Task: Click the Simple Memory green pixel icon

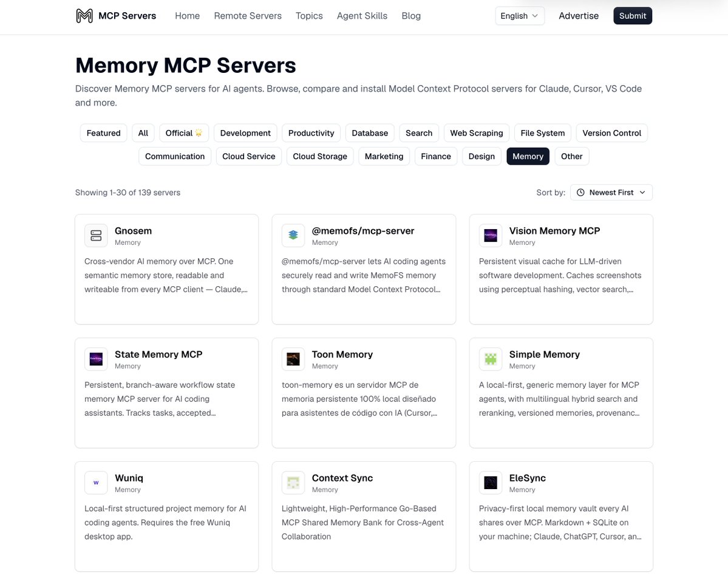Action: click(x=490, y=359)
